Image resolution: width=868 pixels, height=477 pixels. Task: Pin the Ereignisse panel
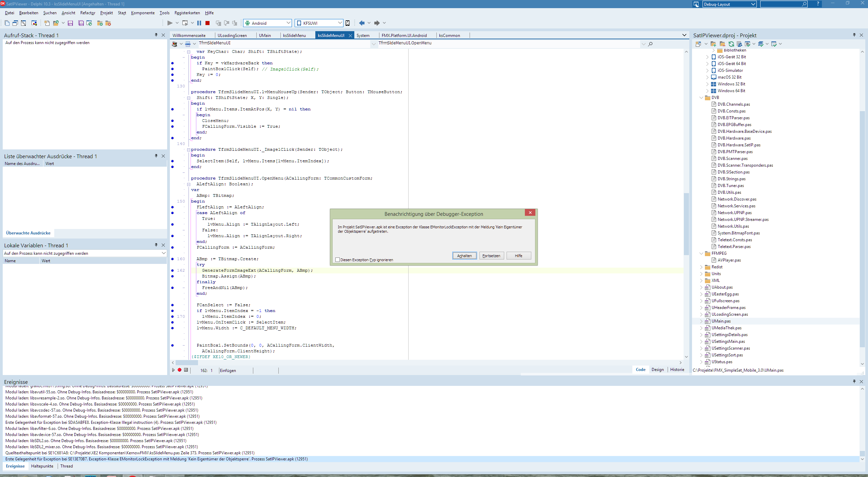click(854, 381)
